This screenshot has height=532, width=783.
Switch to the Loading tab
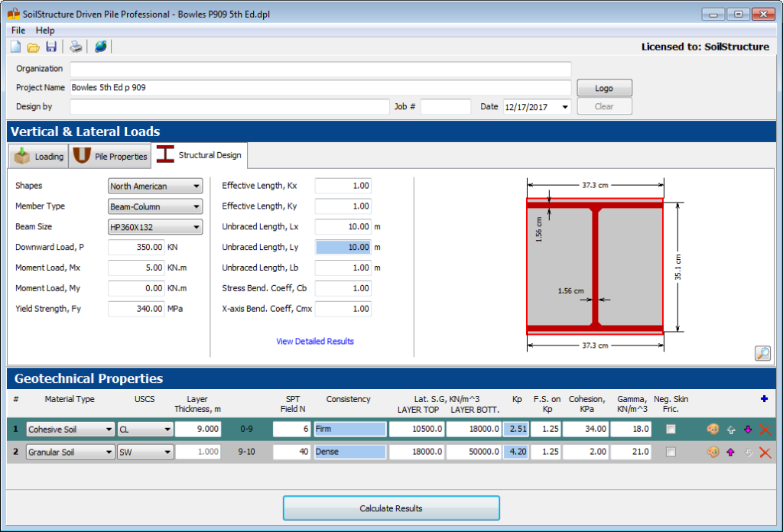tap(38, 156)
